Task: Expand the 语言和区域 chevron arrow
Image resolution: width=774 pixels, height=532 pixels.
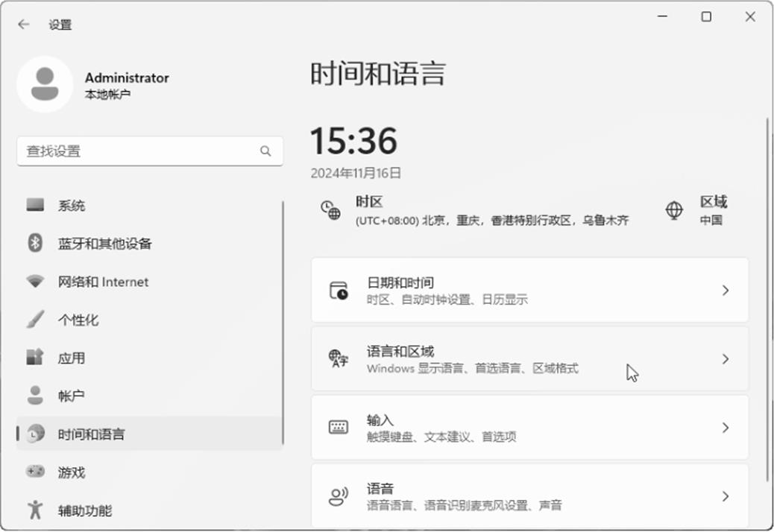Action: point(725,359)
